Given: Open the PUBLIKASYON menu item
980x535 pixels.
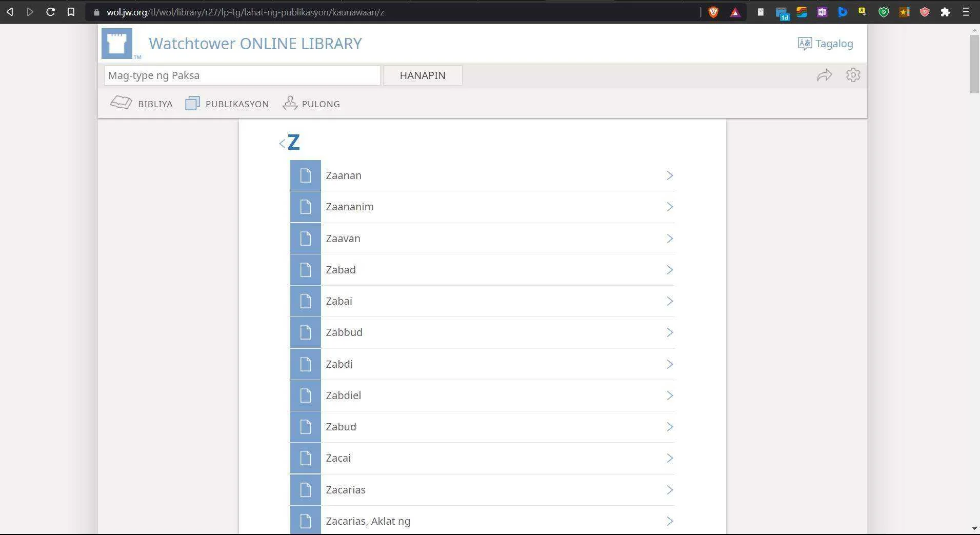Looking at the screenshot, I should click(x=227, y=104).
